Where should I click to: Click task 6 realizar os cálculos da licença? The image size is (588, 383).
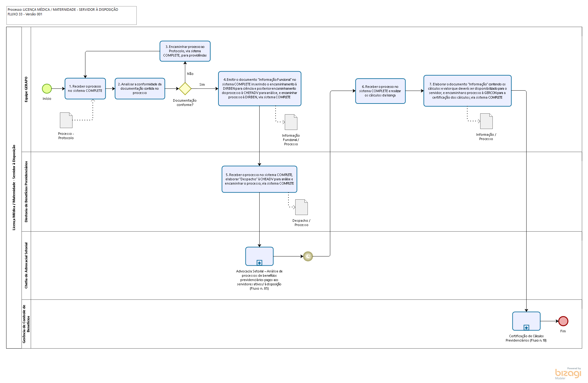(380, 91)
